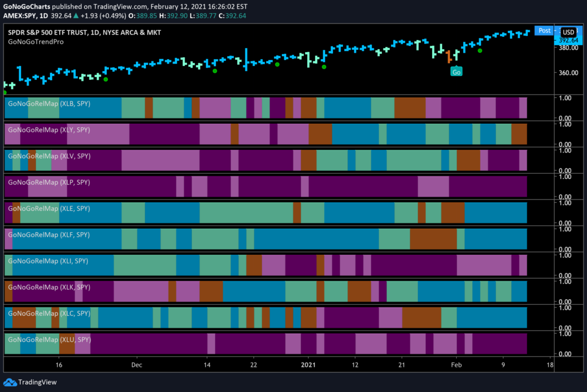Image resolution: width=587 pixels, height=392 pixels.
Task: Click the TradingView logo icon
Action: pos(10,382)
